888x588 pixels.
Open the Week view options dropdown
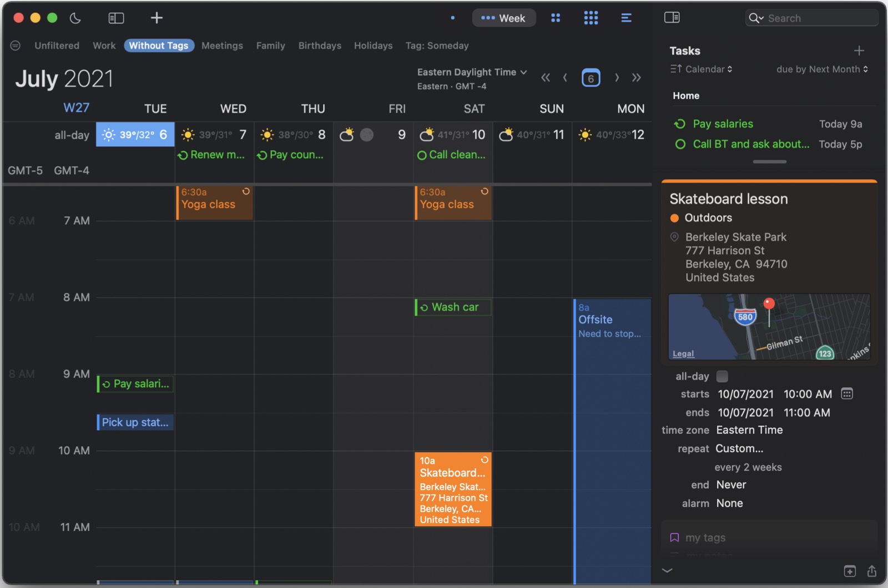503,18
